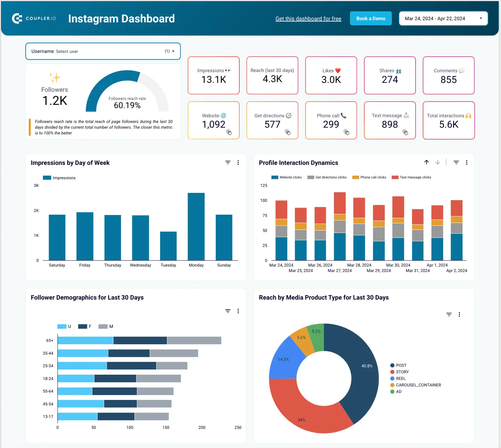
Task: Toggle the M gender legend entry
Action: point(106,326)
